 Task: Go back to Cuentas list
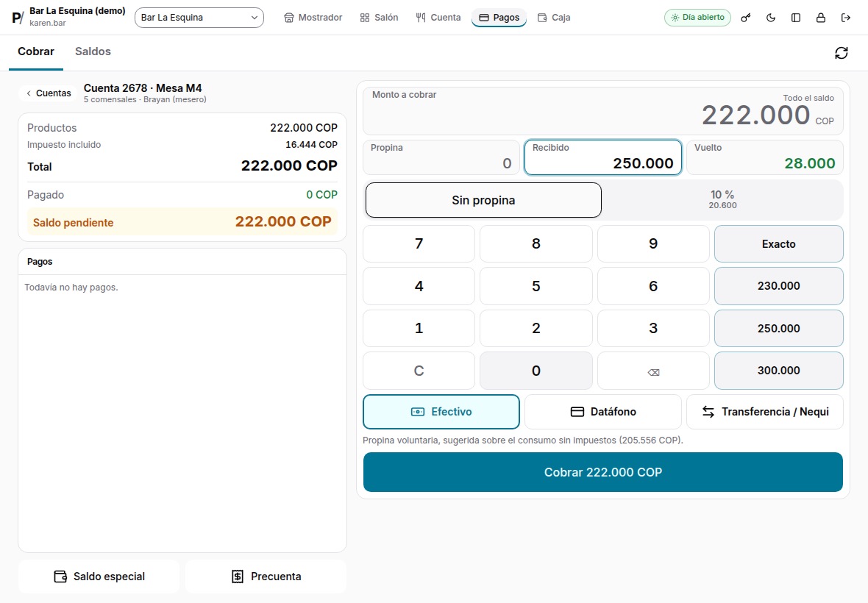pyautogui.click(x=49, y=93)
